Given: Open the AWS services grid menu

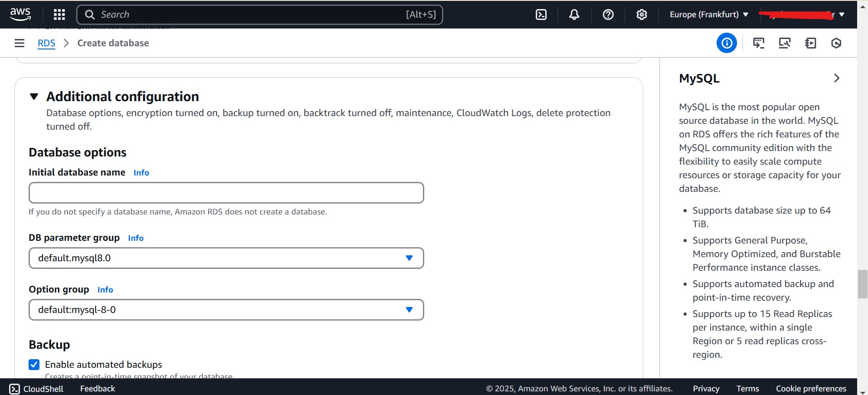Looking at the screenshot, I should (59, 15).
